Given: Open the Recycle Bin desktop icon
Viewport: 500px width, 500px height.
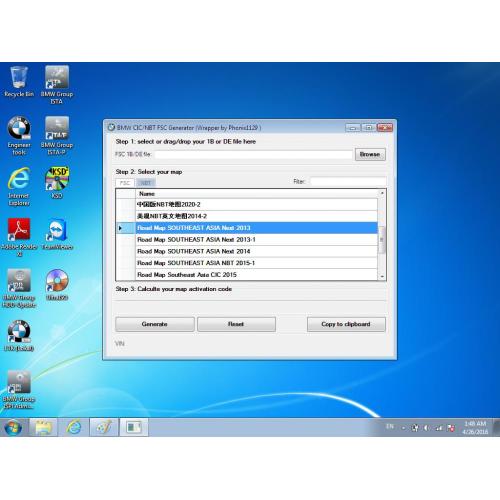Looking at the screenshot, I should tap(19, 82).
